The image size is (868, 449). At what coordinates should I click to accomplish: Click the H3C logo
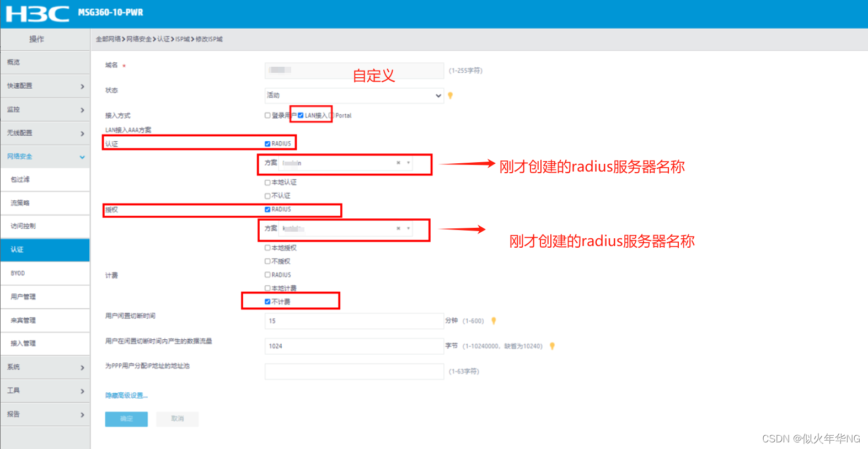pyautogui.click(x=37, y=13)
